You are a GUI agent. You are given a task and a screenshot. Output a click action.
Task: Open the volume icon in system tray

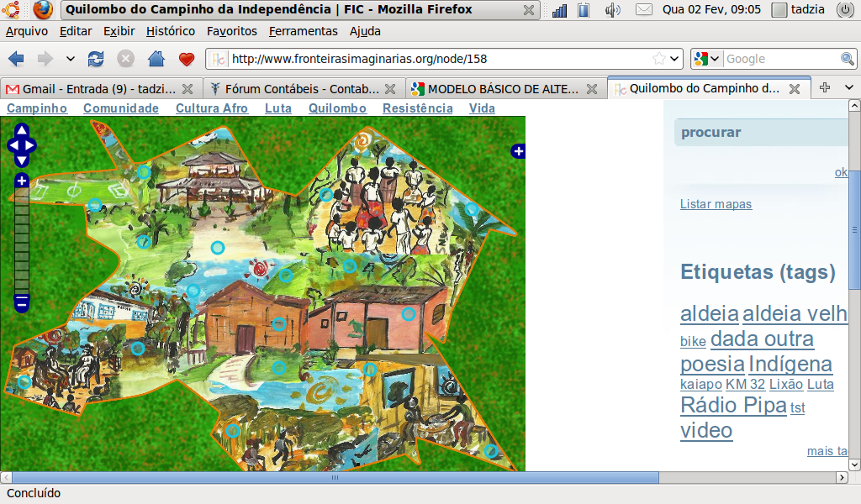(612, 10)
